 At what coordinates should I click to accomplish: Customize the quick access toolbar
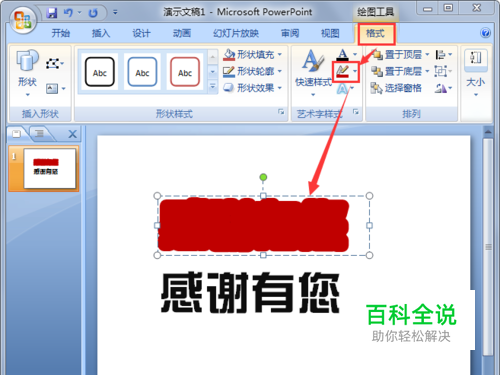click(x=115, y=13)
